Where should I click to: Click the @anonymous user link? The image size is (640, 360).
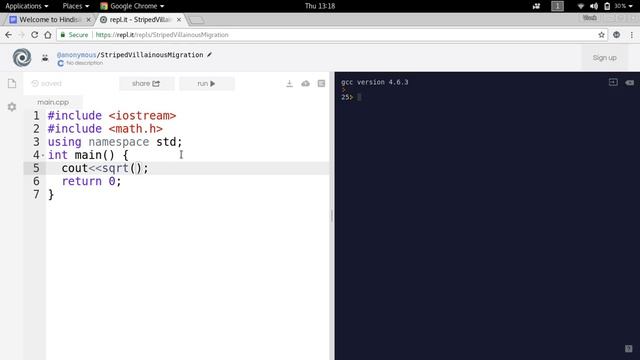76,54
